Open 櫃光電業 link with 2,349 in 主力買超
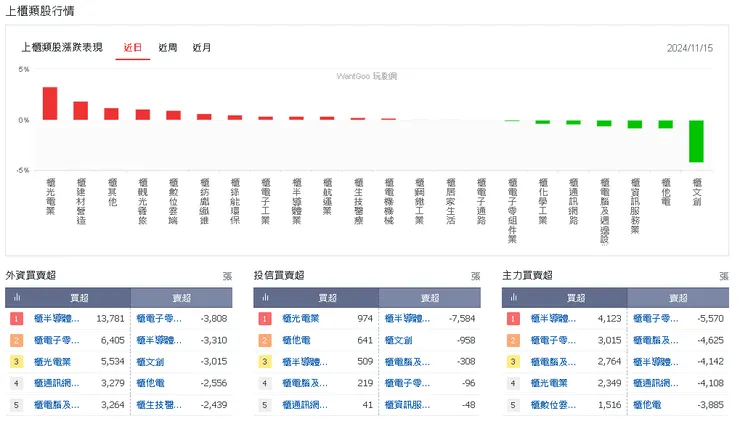The width and height of the screenshot is (740, 421). 549,383
